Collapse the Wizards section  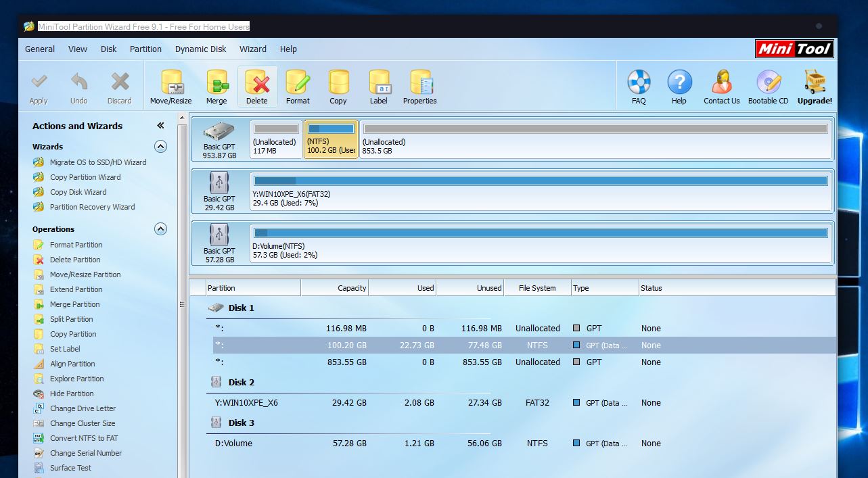[160, 147]
